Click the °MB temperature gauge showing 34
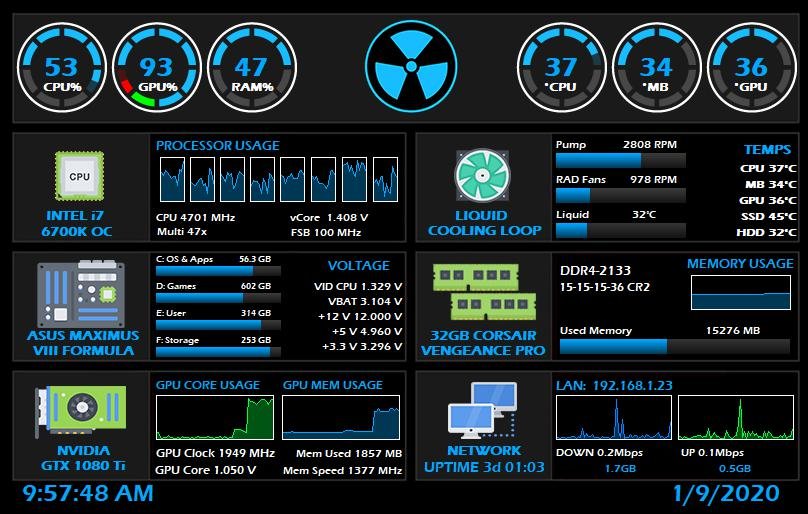This screenshot has width=808, height=514. [656, 68]
